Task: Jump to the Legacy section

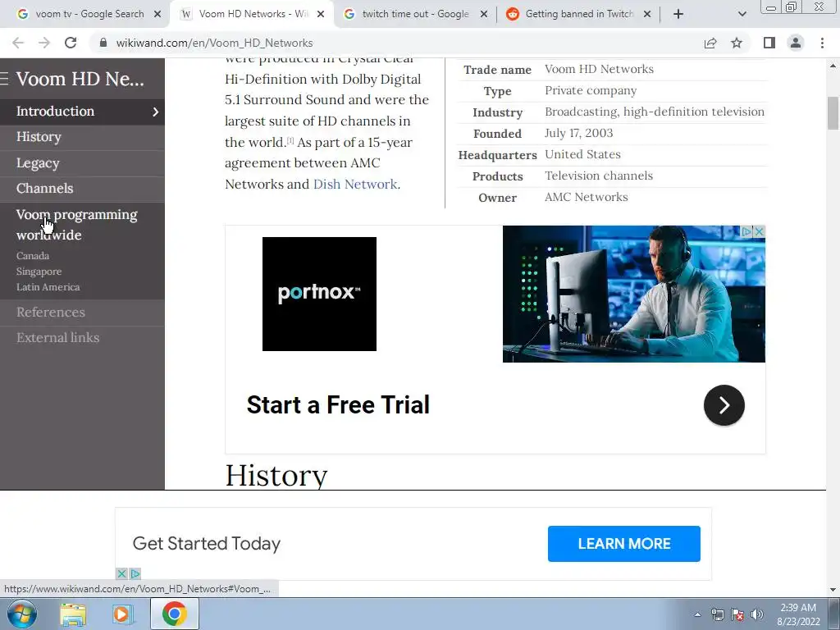Action: (38, 163)
